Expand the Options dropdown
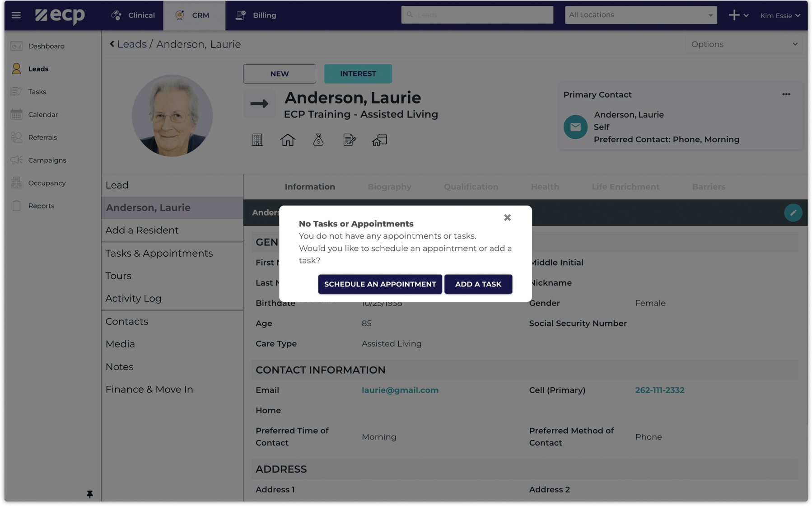812x507 pixels. coord(743,44)
